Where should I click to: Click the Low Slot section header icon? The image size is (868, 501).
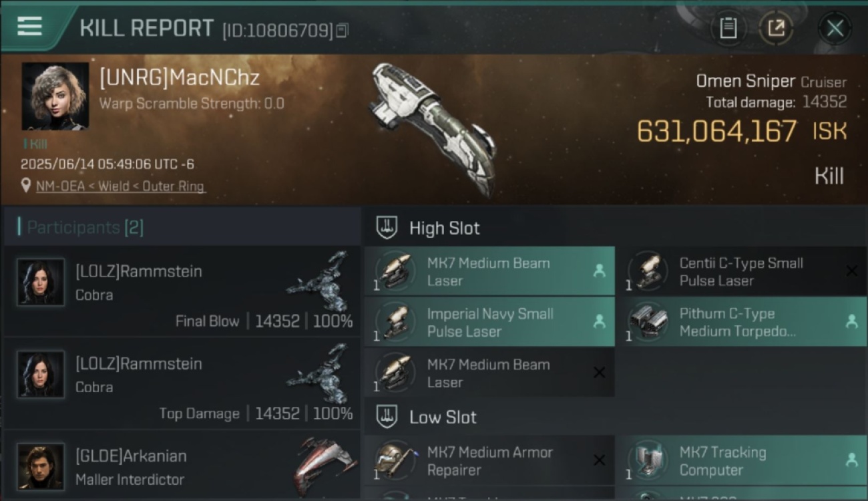pyautogui.click(x=387, y=417)
